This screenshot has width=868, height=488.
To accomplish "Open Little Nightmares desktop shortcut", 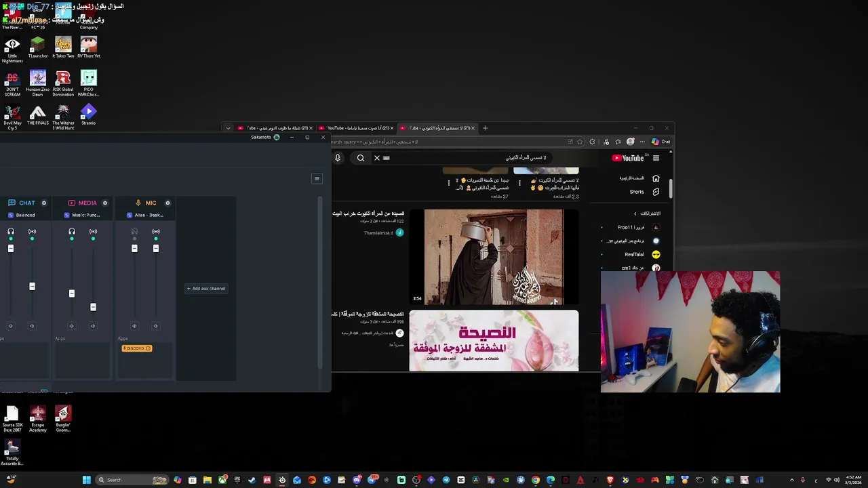I will (x=12, y=50).
